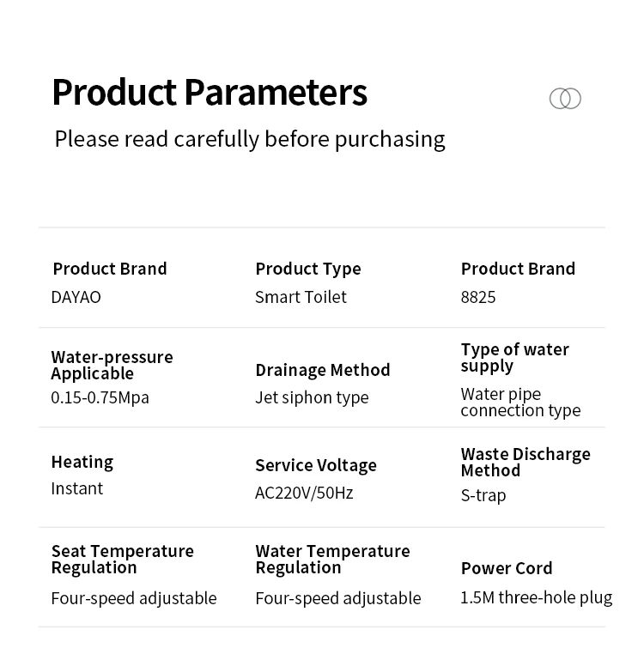Screen dimensions: 644x648
Task: Click the Heating label
Action: pyautogui.click(x=82, y=463)
